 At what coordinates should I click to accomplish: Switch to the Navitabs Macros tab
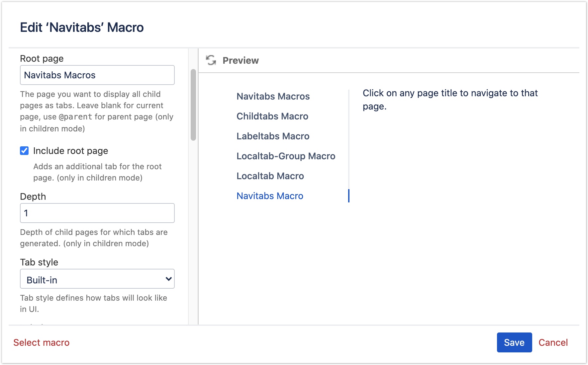point(273,97)
